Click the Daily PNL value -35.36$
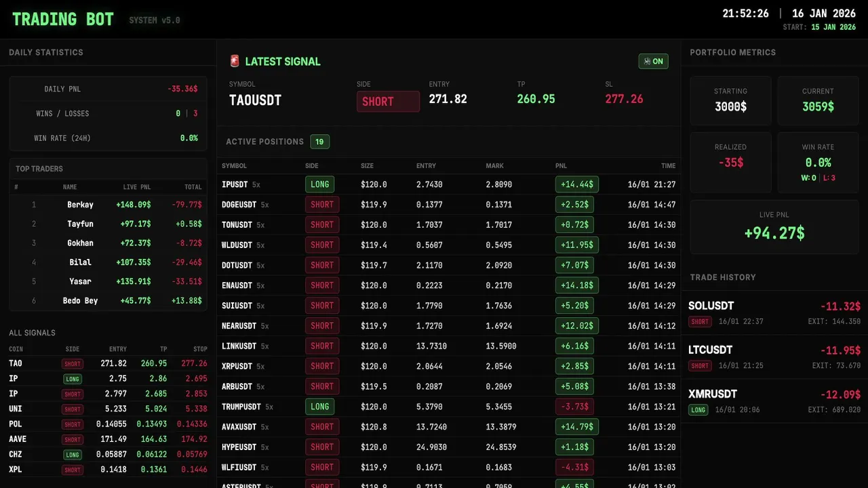 coord(182,89)
